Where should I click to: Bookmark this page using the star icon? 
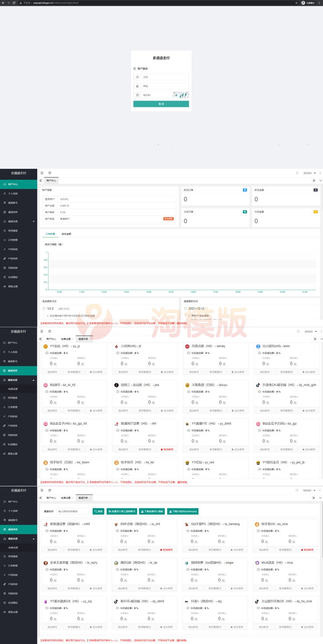[296, 3]
